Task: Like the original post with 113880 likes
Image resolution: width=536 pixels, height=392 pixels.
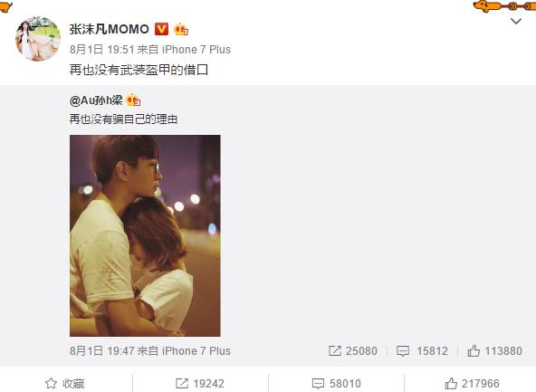Action: pyautogui.click(x=494, y=351)
